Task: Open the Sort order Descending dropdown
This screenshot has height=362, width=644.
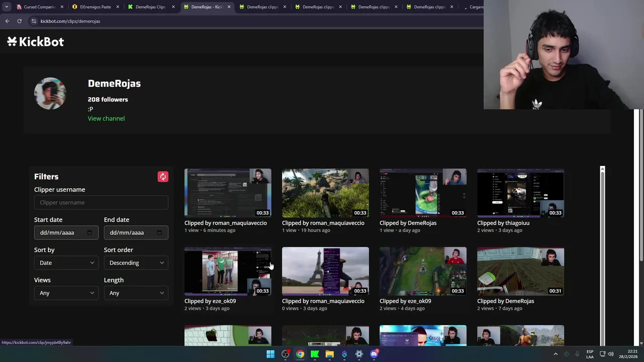Action: [136, 263]
